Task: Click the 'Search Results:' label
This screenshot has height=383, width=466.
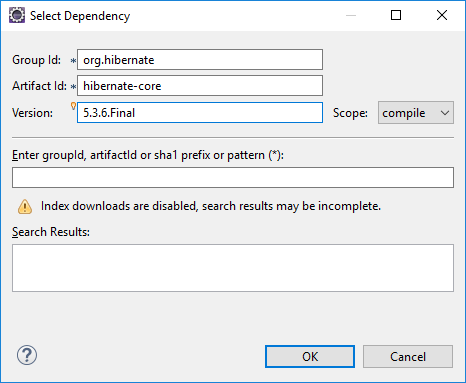Action: point(51,232)
